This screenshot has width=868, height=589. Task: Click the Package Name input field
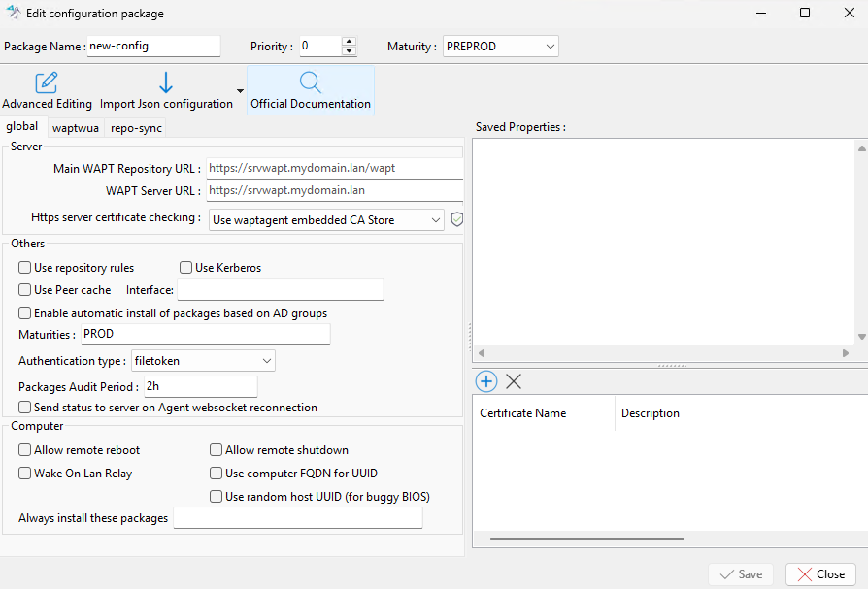tap(153, 47)
